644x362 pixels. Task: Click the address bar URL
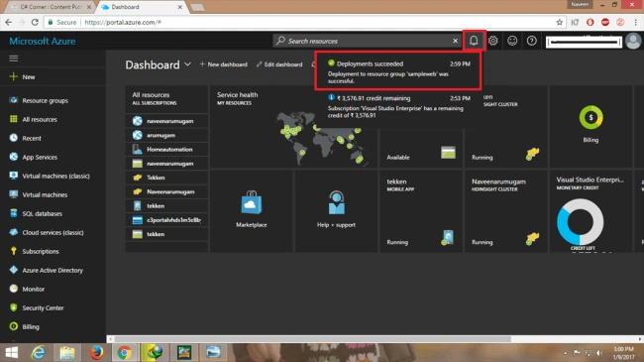[x=123, y=22]
